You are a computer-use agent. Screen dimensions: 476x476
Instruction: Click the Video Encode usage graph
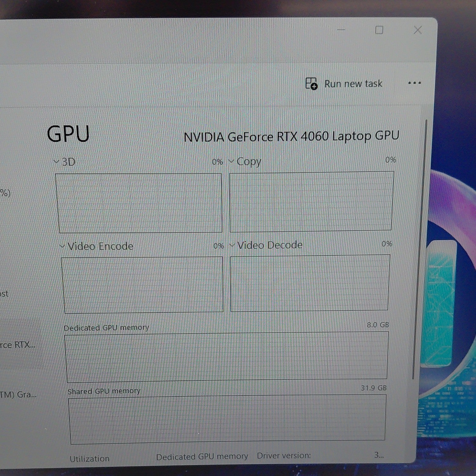[142, 285]
